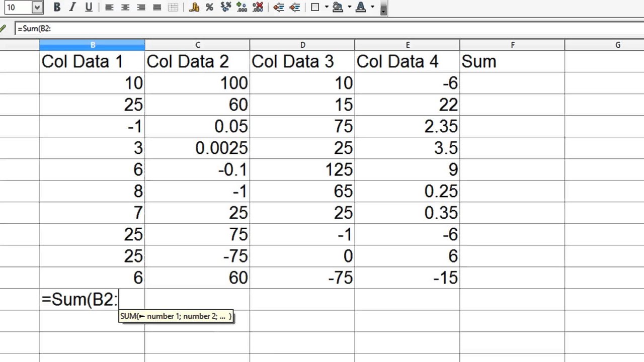Click the in-cell formula '=Sum(B2:'

[79, 299]
